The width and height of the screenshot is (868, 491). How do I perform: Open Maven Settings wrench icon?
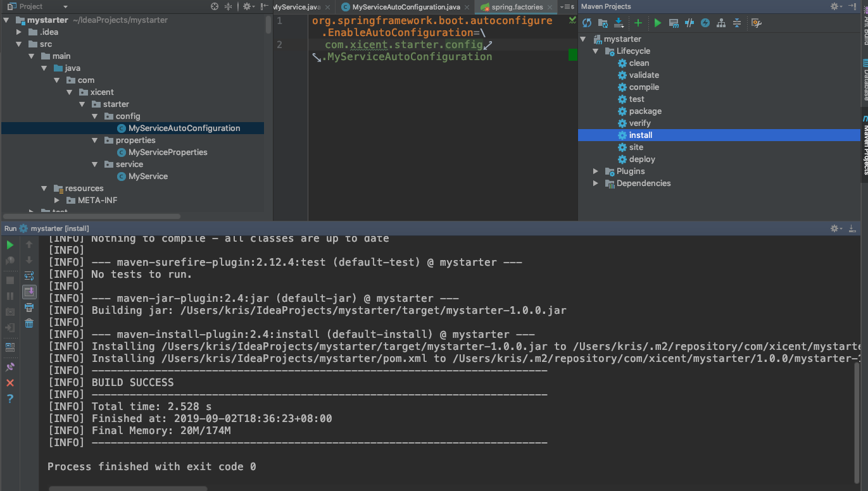coord(756,23)
